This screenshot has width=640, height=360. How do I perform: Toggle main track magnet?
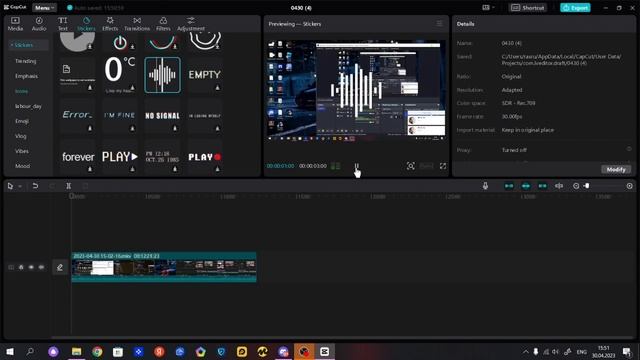509,186
